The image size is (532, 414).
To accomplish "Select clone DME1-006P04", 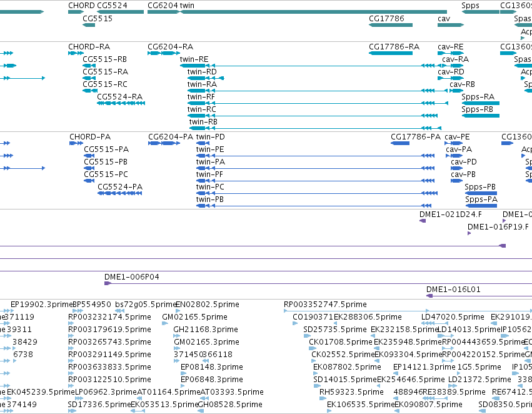I will 132,277.
